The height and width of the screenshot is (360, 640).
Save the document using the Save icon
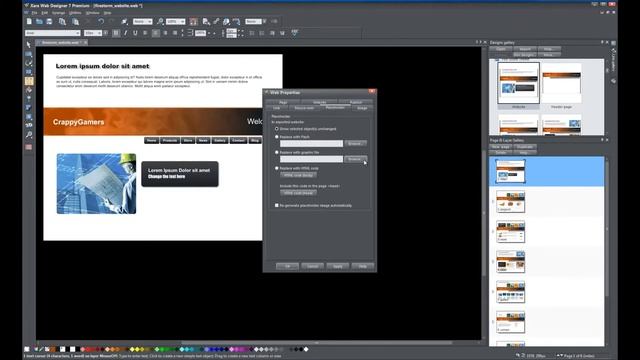[49, 21]
